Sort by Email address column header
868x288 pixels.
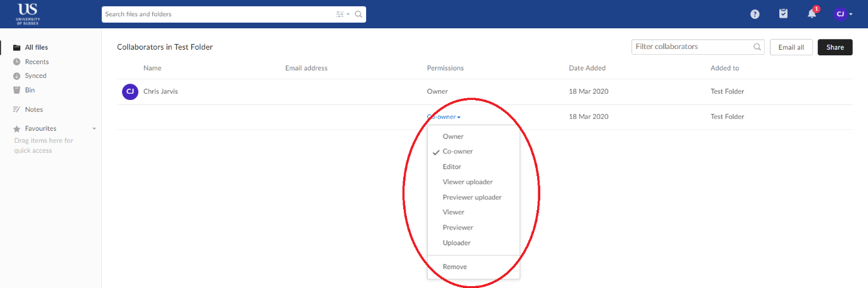[306, 68]
